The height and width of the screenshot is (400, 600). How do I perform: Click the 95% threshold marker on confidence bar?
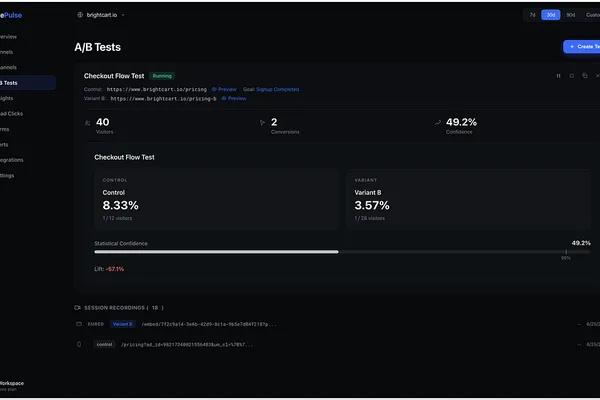click(x=566, y=254)
